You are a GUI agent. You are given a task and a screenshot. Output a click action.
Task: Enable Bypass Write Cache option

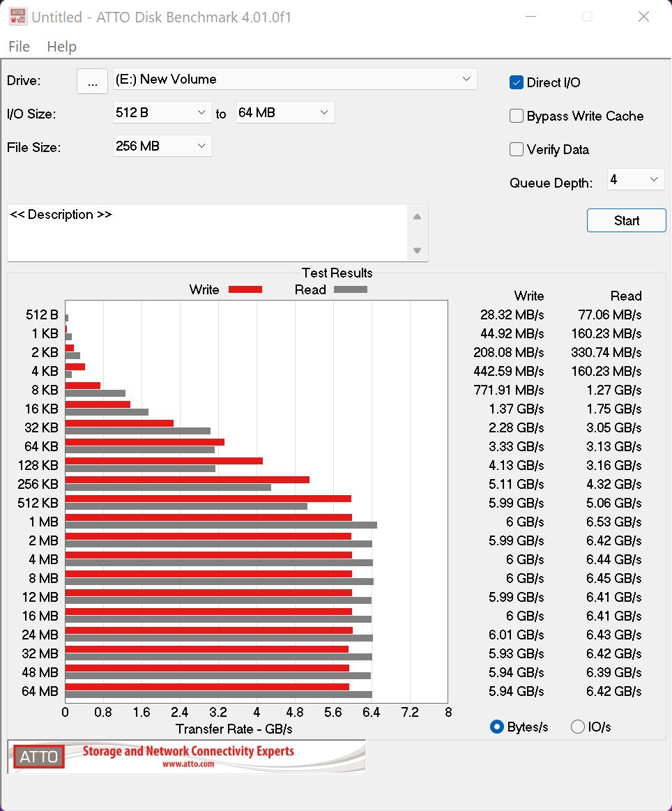(517, 116)
